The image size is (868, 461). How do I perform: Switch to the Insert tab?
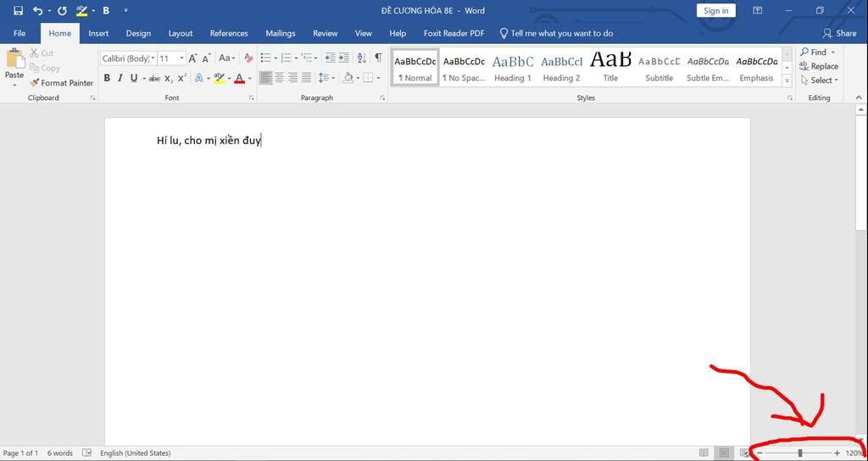[98, 33]
